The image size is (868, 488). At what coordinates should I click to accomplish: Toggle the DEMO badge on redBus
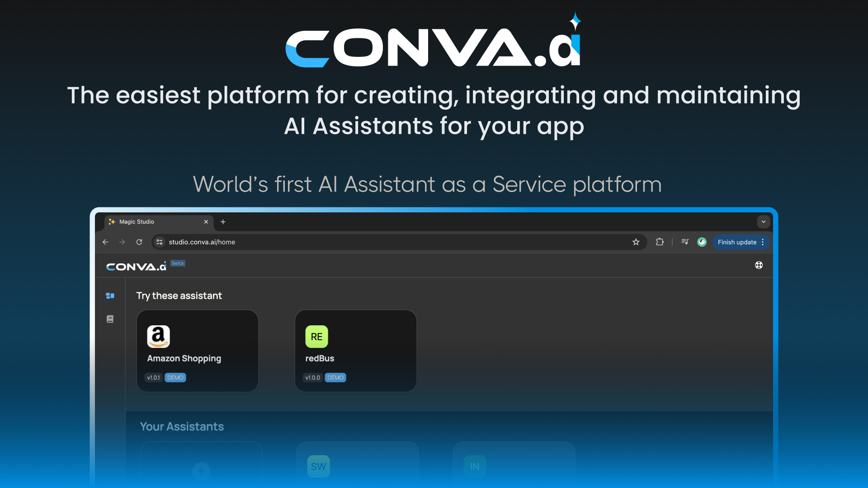click(x=335, y=377)
